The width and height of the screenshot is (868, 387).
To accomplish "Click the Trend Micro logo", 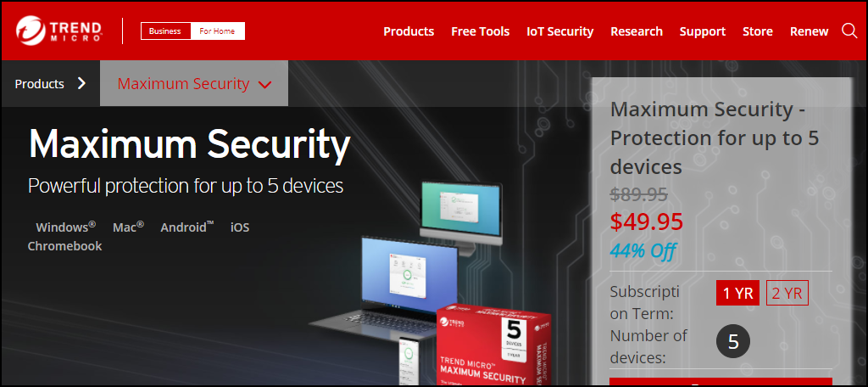I will [58, 31].
